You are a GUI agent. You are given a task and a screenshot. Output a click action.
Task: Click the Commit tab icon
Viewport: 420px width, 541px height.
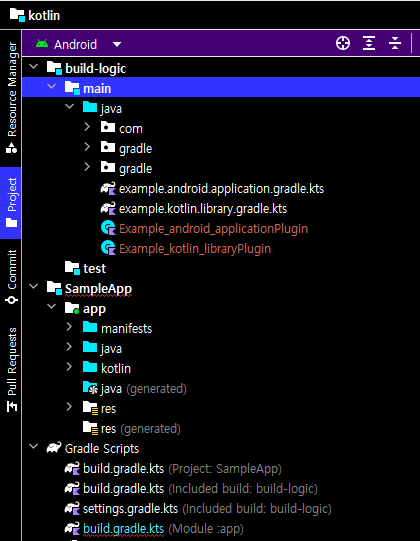(12, 300)
